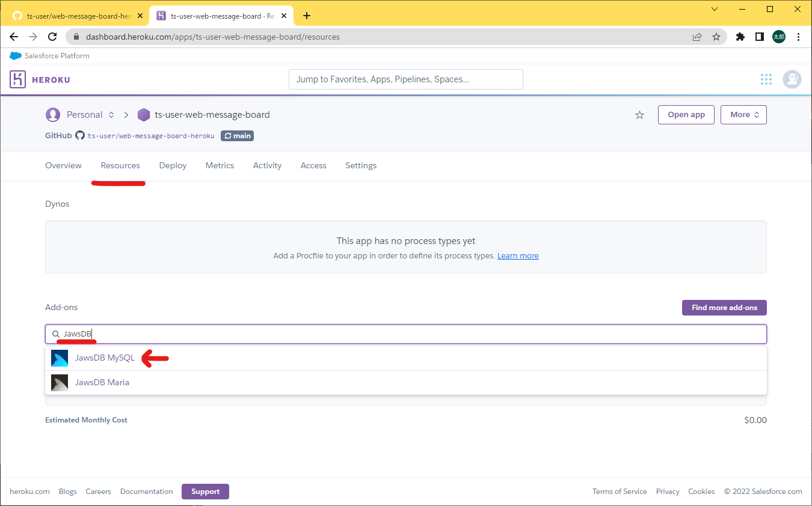Bookmark this page with the star
812x506 pixels.
tap(716, 37)
